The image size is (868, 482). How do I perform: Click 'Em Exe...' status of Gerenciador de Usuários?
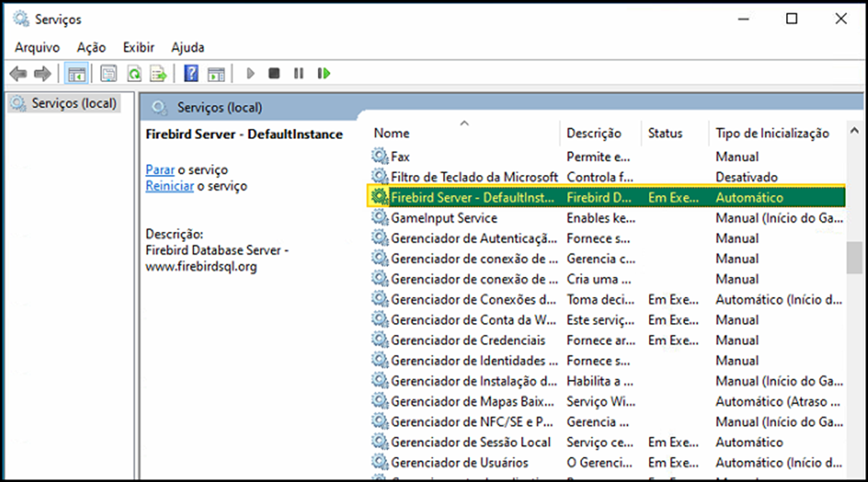pos(673,463)
